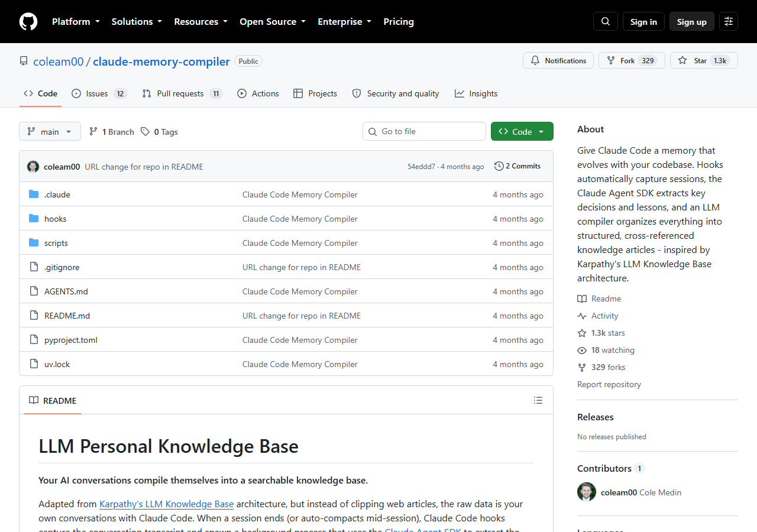Expand the Solutions menu

(x=137, y=21)
